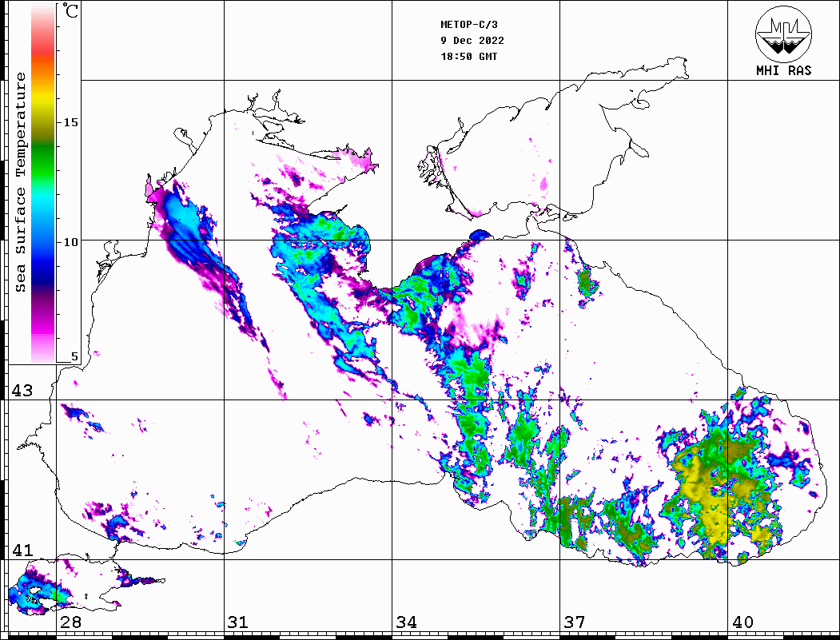The width and height of the screenshot is (840, 640).
Task: Click the 'METOP-C/3' satellite label
Action: 468,25
